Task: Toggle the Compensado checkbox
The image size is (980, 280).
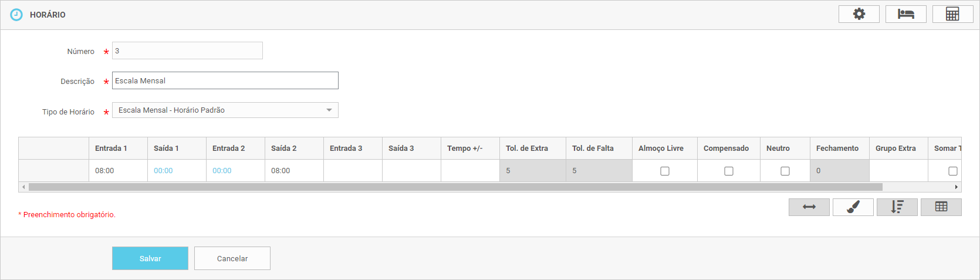Action: [728, 171]
